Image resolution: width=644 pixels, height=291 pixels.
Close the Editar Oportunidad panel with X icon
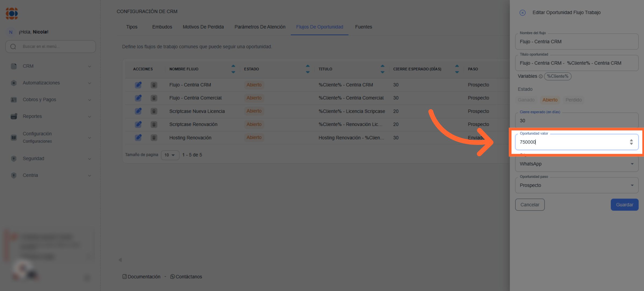click(522, 13)
